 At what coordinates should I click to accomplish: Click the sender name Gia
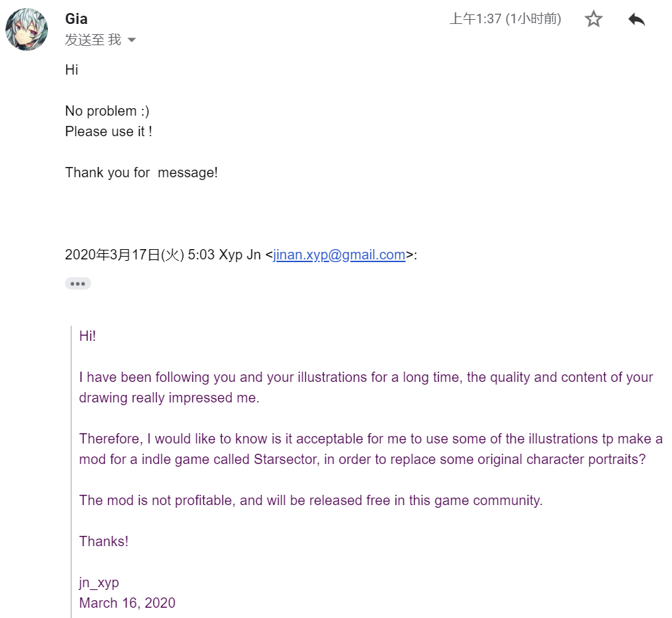[76, 18]
